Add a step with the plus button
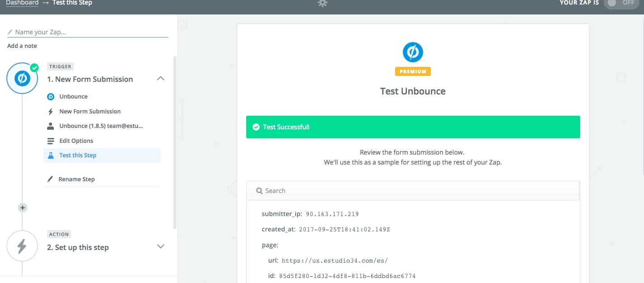 coord(23,208)
